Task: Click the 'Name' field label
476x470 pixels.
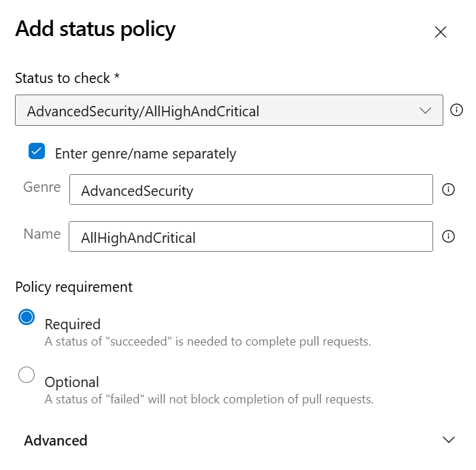Action: click(x=42, y=233)
